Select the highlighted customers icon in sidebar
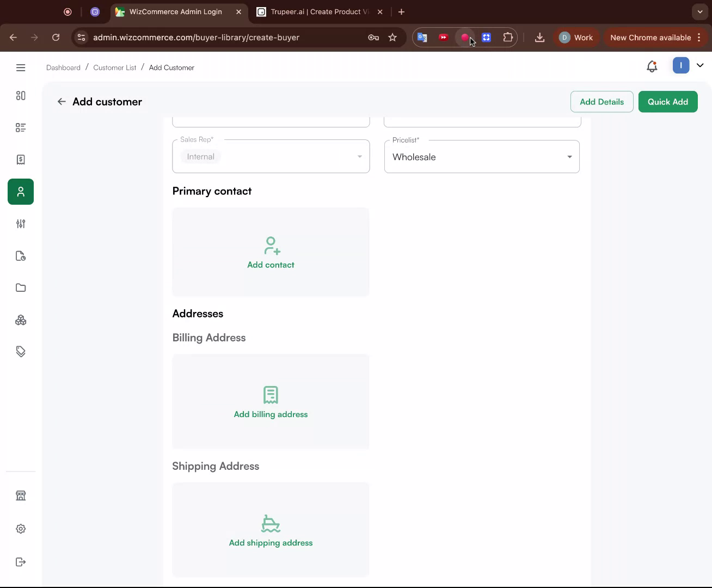The height and width of the screenshot is (588, 712). (21, 192)
